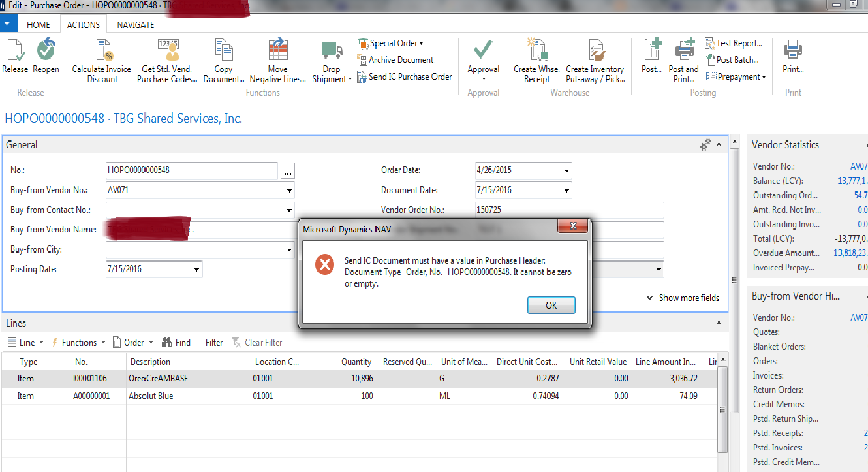This screenshot has width=868, height=472.
Task: Collapse the Lines FastTab
Action: point(719,323)
